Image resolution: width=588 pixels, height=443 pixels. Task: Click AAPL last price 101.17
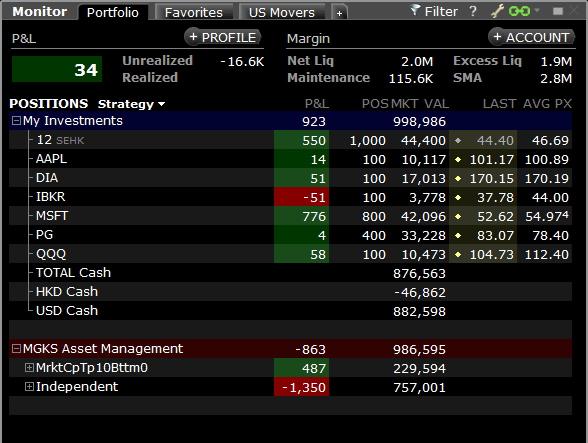(492, 160)
